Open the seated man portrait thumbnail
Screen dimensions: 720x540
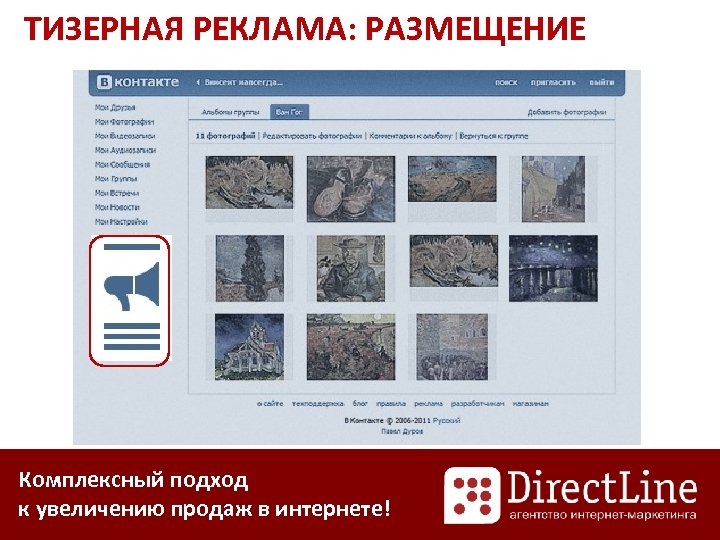click(351, 268)
